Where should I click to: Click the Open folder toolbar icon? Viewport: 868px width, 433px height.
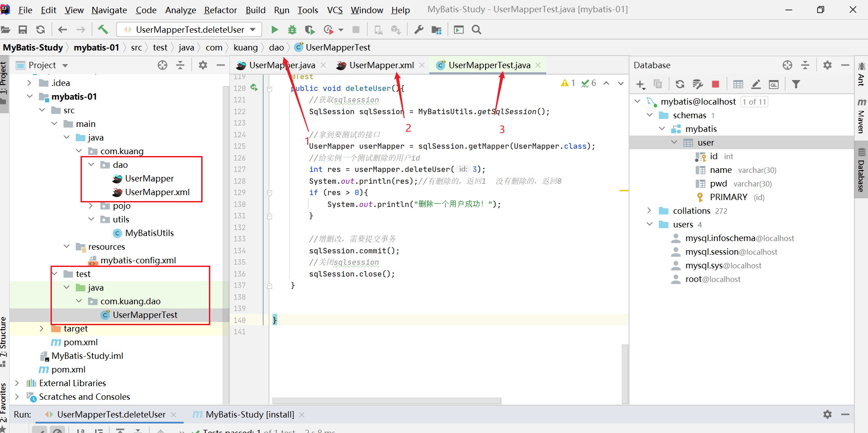(5, 30)
